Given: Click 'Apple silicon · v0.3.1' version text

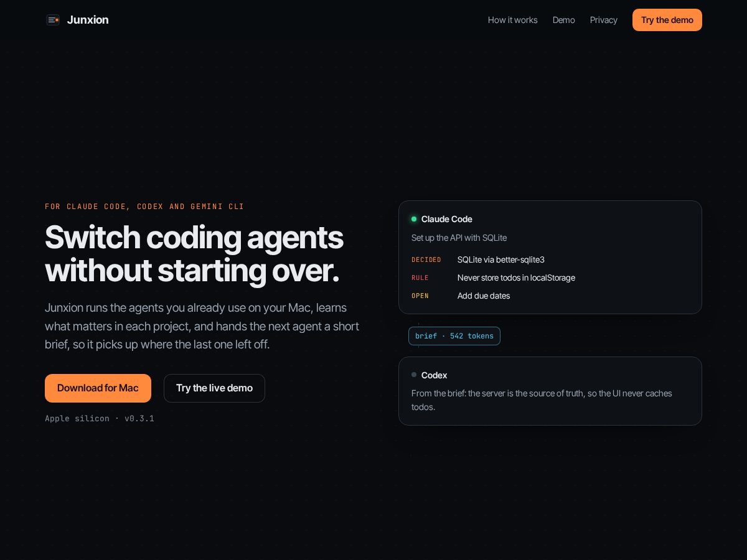Looking at the screenshot, I should 100,418.
